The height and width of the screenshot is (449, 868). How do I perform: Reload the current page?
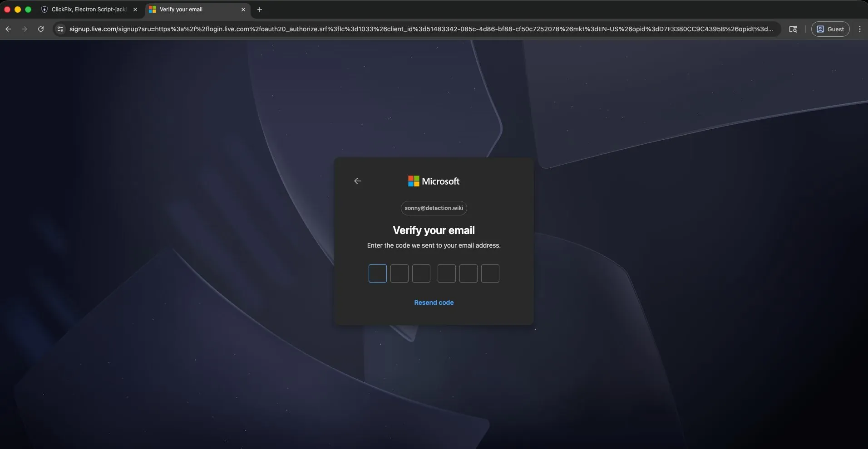[x=41, y=29]
